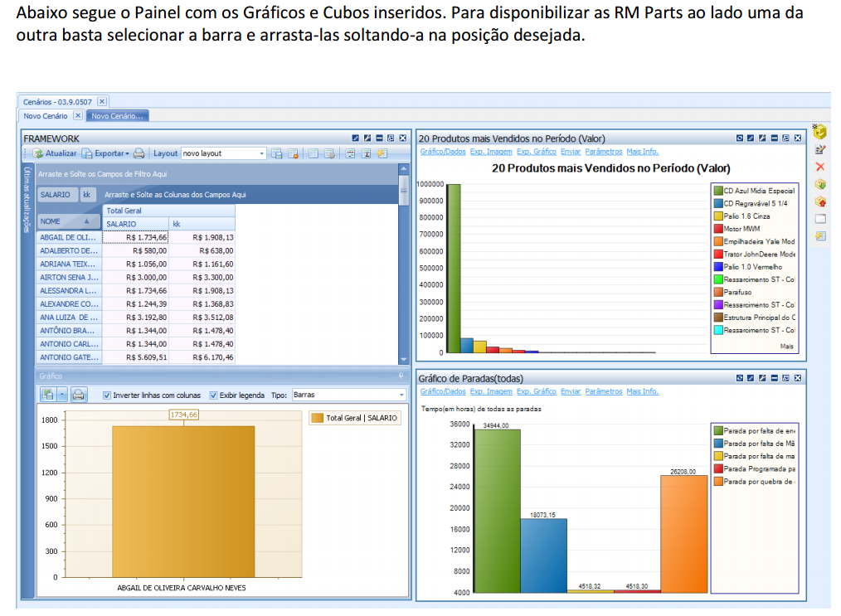Click the cell R$ 3.000,00 for AIRTON SENA
This screenshot has height=616, width=841.
pyautogui.click(x=136, y=277)
